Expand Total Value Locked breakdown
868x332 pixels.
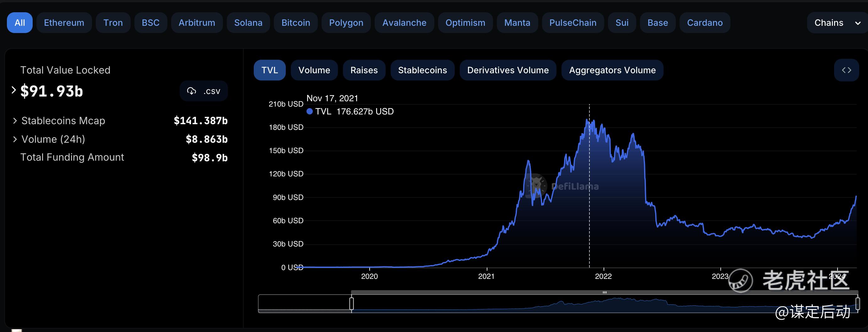[14, 90]
